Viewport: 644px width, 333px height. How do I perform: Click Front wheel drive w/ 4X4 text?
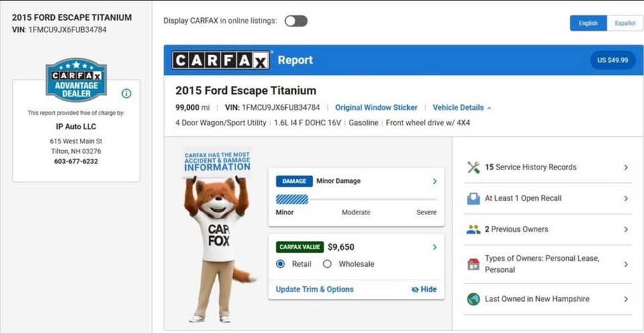click(428, 123)
